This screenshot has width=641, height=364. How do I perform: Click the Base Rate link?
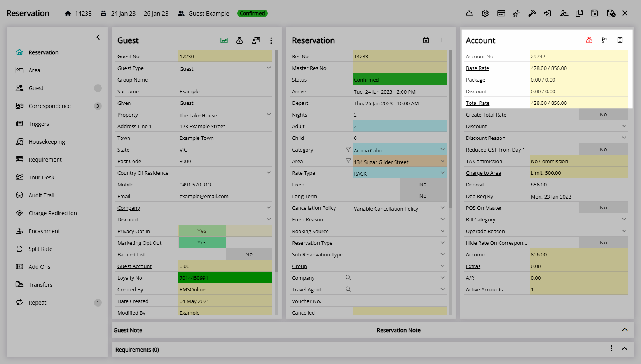pyautogui.click(x=477, y=68)
